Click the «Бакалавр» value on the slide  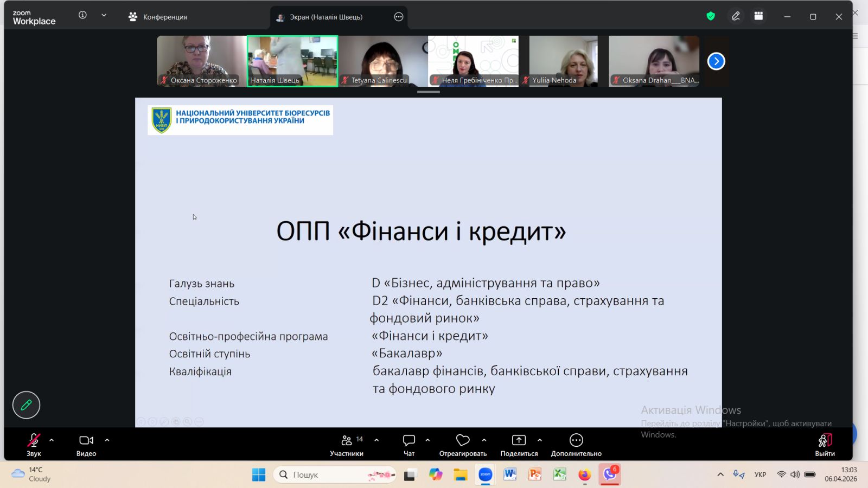[x=407, y=354]
